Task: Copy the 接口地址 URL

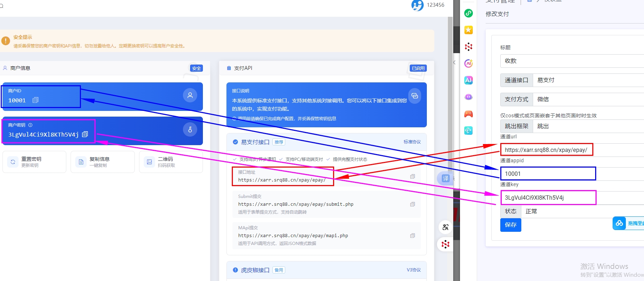Action: (412, 177)
